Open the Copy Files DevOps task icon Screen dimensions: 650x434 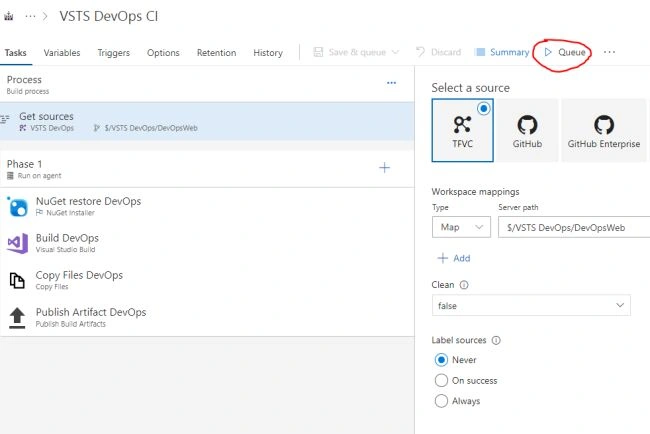17,280
